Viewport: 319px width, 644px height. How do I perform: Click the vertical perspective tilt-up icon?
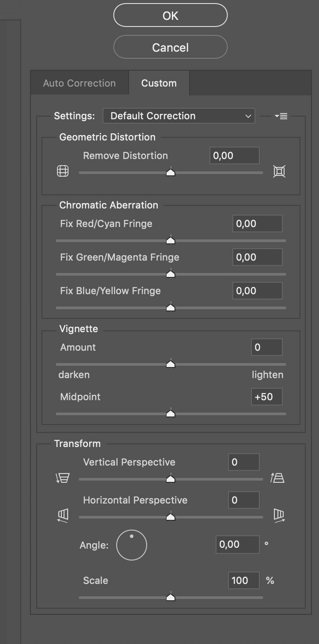point(277,477)
